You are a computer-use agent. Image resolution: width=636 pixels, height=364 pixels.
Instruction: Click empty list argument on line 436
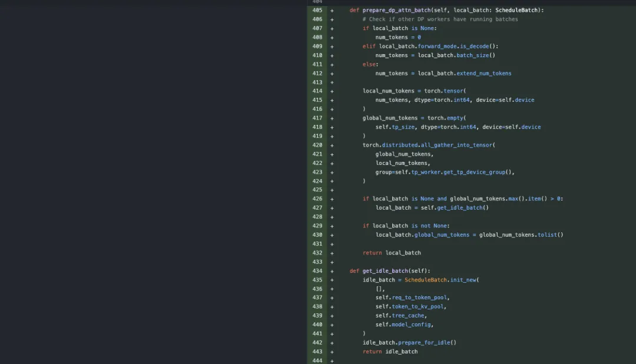[x=379, y=289]
